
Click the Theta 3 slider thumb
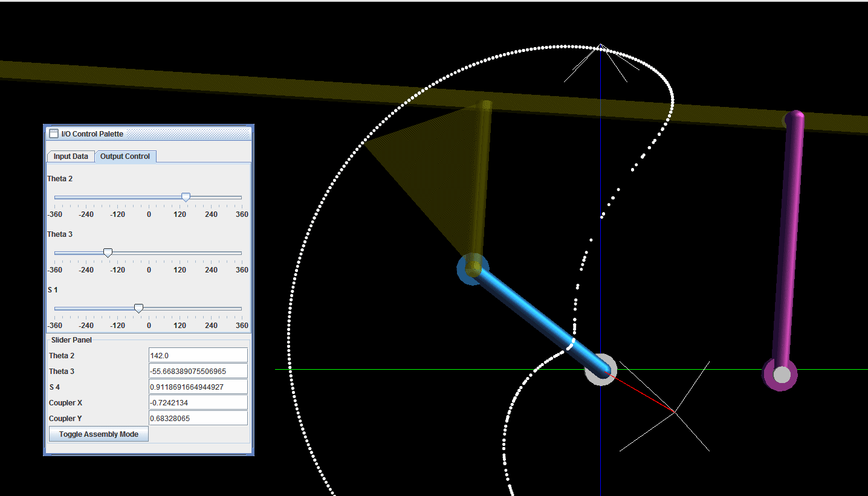pos(108,253)
